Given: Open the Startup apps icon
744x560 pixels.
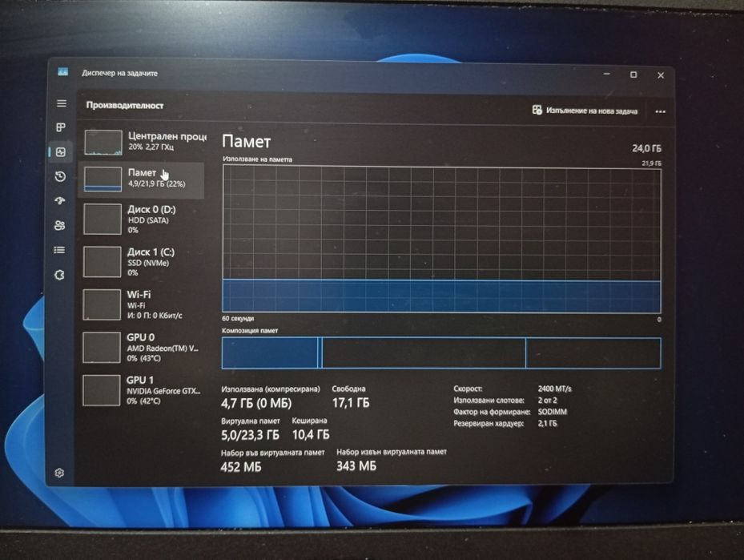Looking at the screenshot, I should pyautogui.click(x=60, y=201).
